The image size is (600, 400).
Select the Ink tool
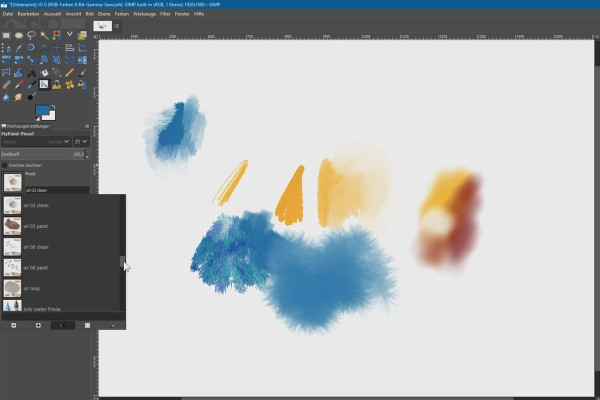(31, 85)
